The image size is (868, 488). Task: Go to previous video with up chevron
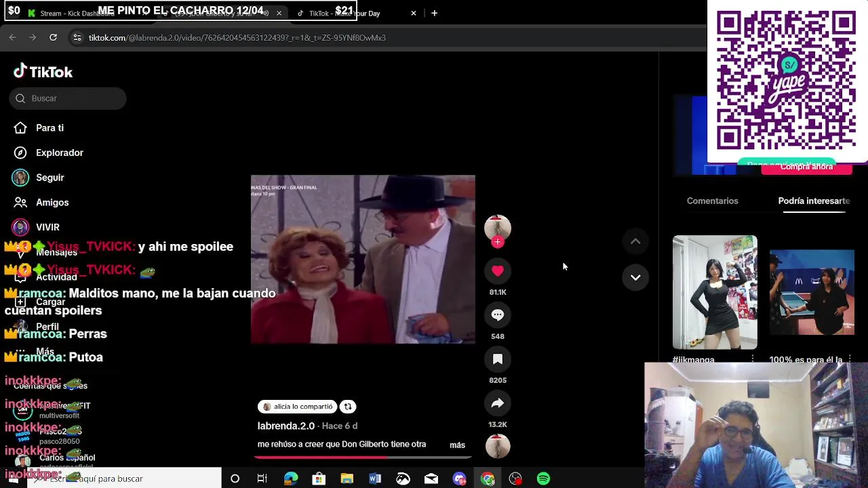(x=635, y=241)
